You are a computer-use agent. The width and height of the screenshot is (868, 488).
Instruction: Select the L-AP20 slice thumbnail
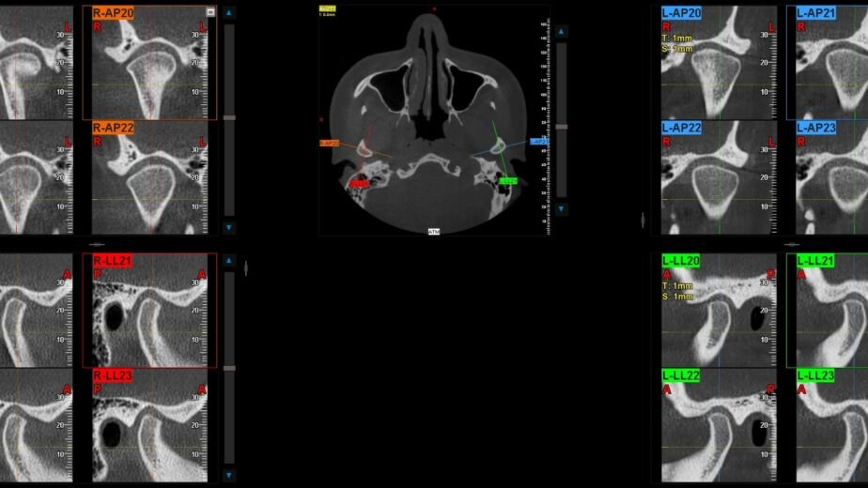[x=719, y=63]
